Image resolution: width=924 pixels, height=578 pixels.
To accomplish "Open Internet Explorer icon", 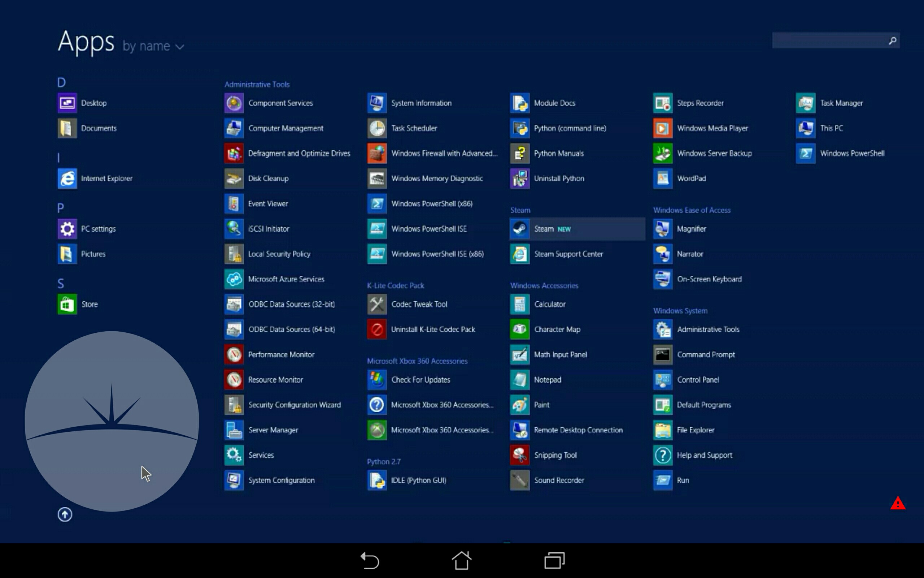I will click(x=67, y=178).
